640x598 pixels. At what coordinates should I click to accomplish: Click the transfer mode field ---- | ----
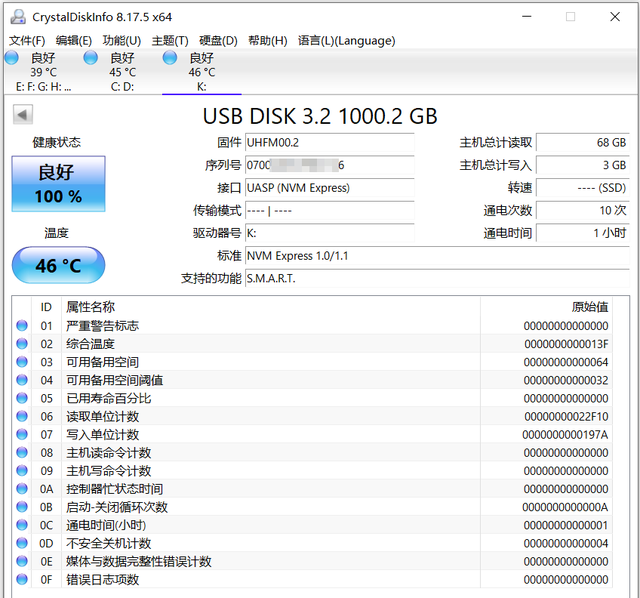point(329,211)
